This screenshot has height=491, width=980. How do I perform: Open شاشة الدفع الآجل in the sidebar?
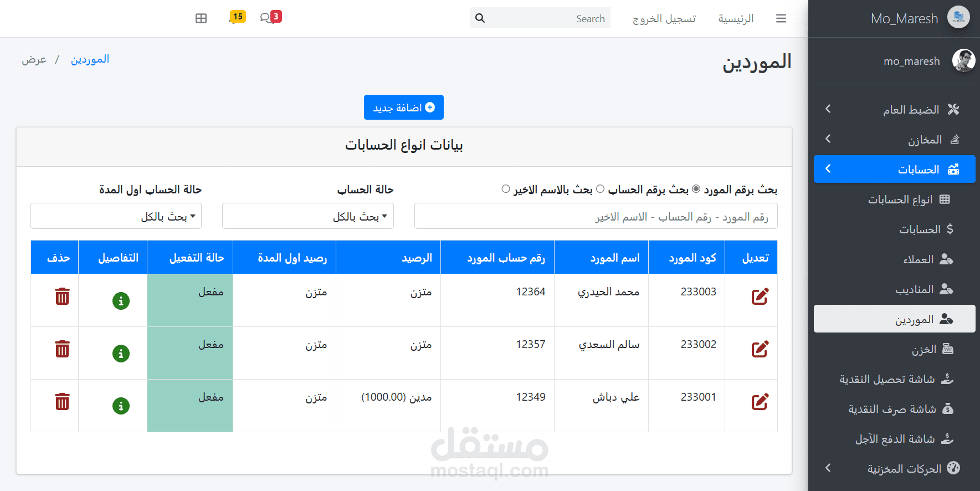[895, 438]
